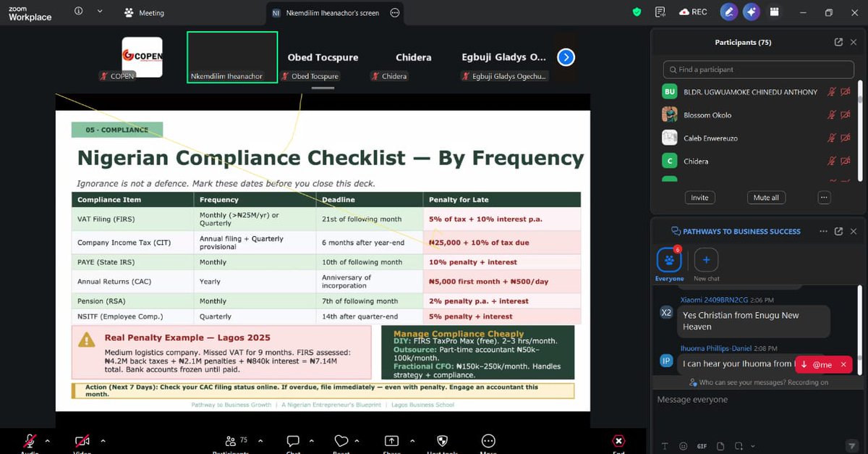Viewport: 868px width, 454px height.
Task: Open chat panel more options ellipsis
Action: [823, 232]
